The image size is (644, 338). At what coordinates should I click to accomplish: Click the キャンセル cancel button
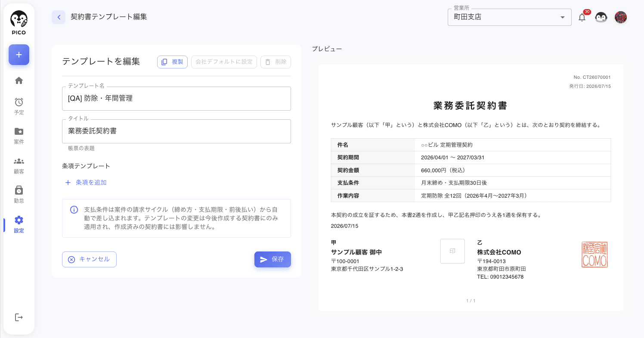pyautogui.click(x=89, y=259)
